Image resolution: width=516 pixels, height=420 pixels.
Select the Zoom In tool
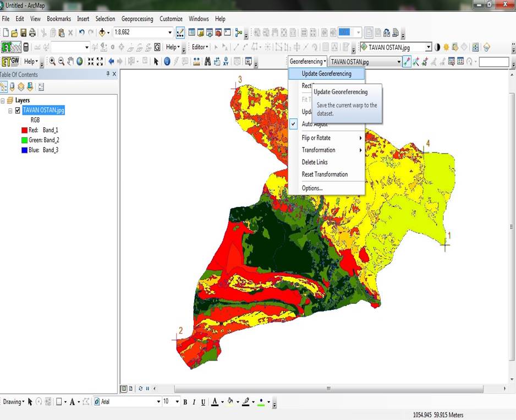(53, 62)
